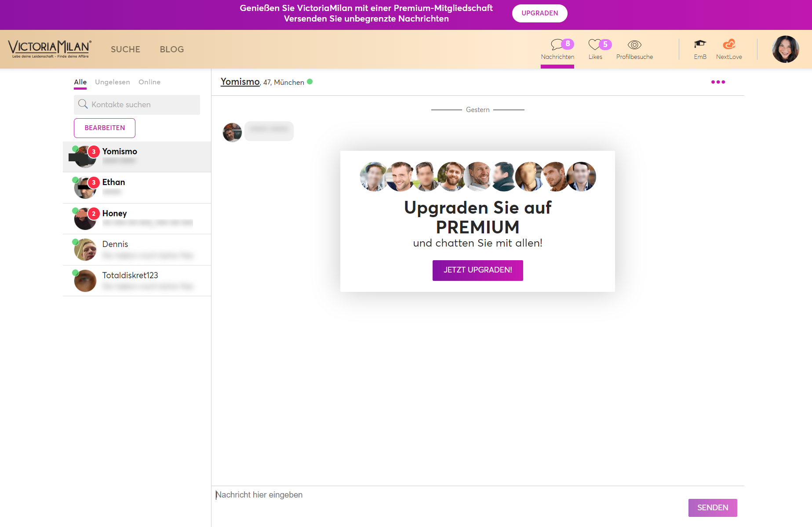
Task: Open the Likes heart icon
Action: (595, 49)
